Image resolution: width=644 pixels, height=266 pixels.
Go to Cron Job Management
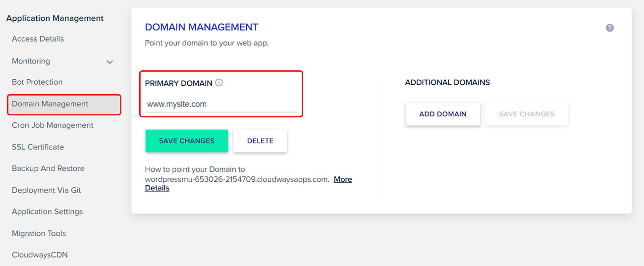[53, 125]
